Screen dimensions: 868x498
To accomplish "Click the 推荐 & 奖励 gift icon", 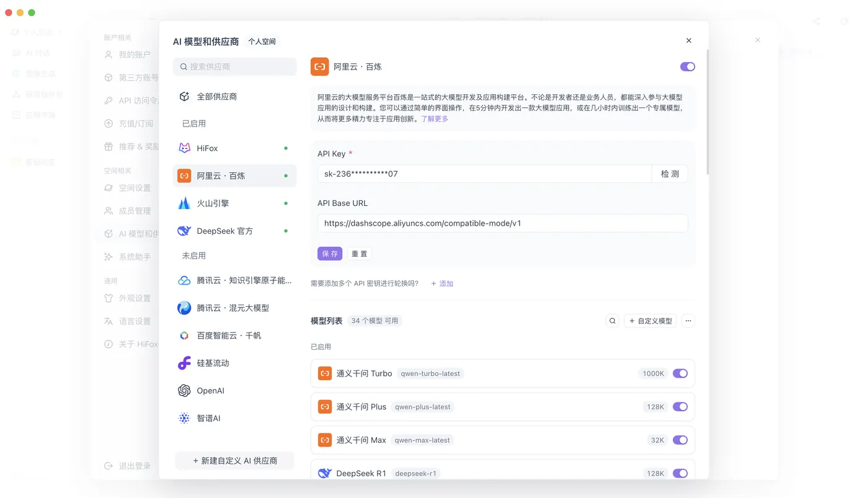I will (108, 146).
